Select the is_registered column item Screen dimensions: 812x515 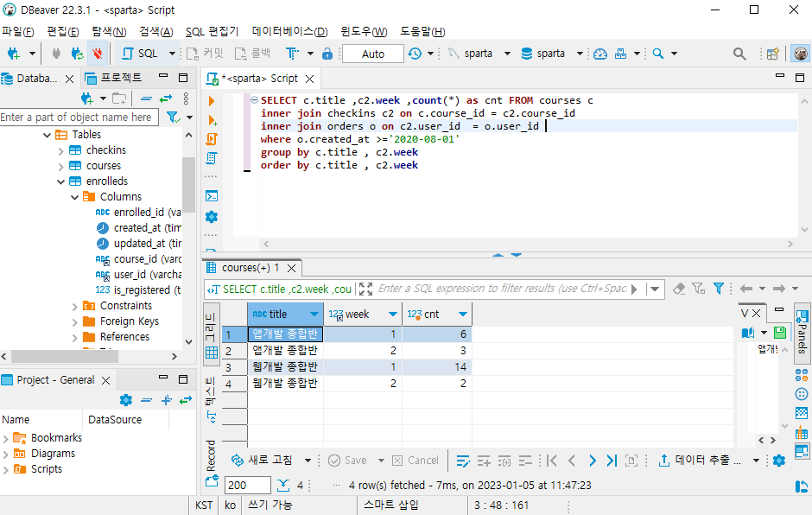[137, 290]
